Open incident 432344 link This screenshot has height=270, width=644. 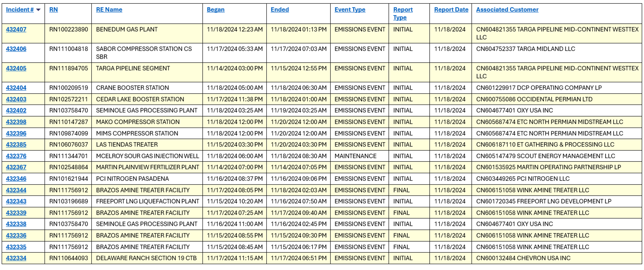click(16, 190)
